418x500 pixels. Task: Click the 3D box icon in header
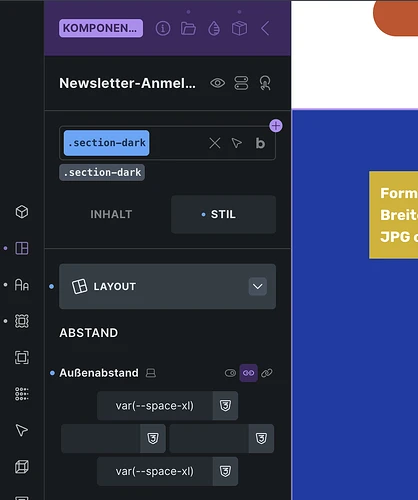[x=239, y=29]
